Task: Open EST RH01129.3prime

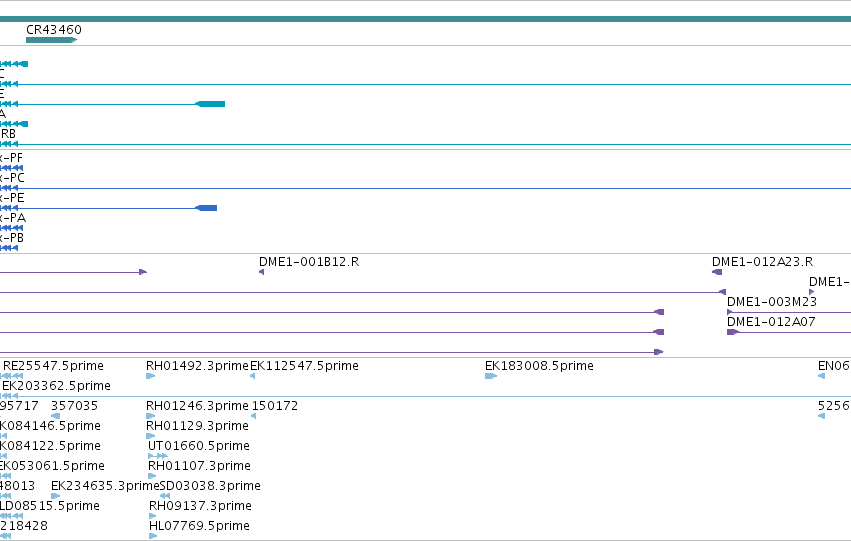Action: 197,426
